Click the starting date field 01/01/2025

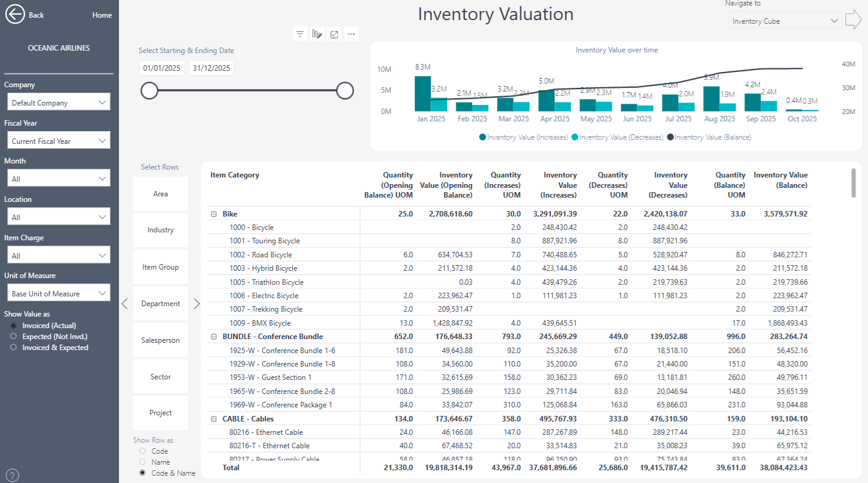[162, 68]
